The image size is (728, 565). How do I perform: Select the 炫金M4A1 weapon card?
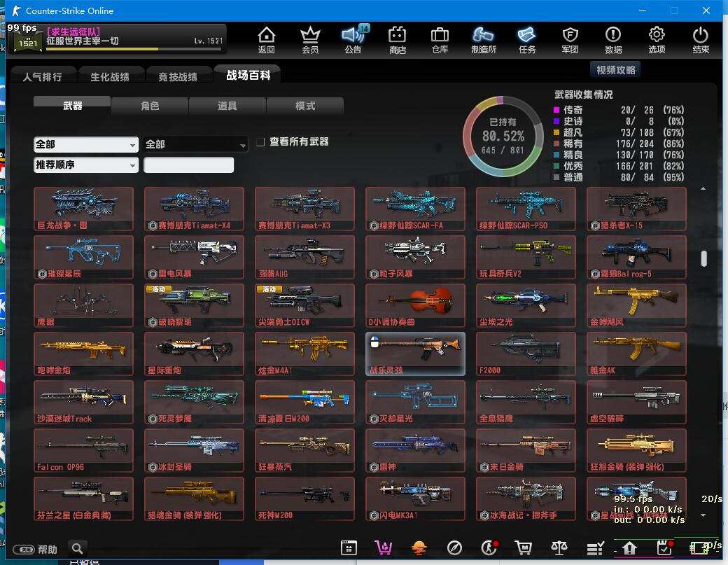pyautogui.click(x=304, y=354)
